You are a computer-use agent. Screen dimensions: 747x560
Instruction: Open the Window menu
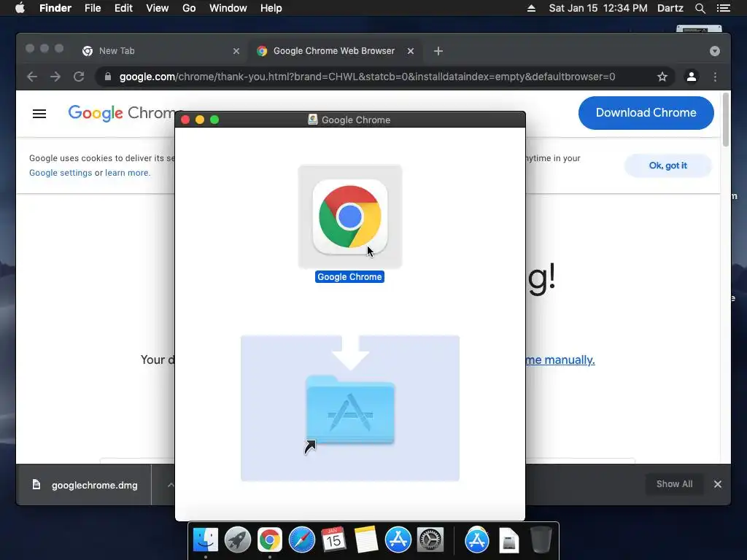(228, 8)
